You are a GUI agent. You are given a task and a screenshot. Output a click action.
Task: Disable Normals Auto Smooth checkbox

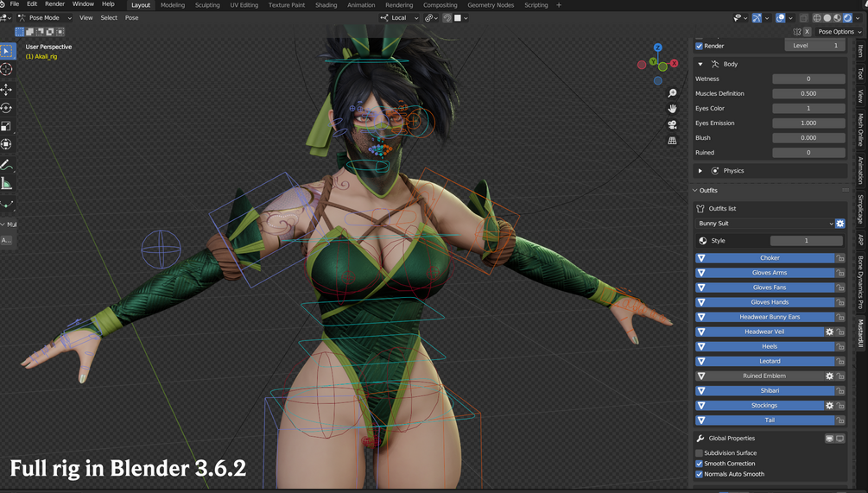pyautogui.click(x=700, y=474)
